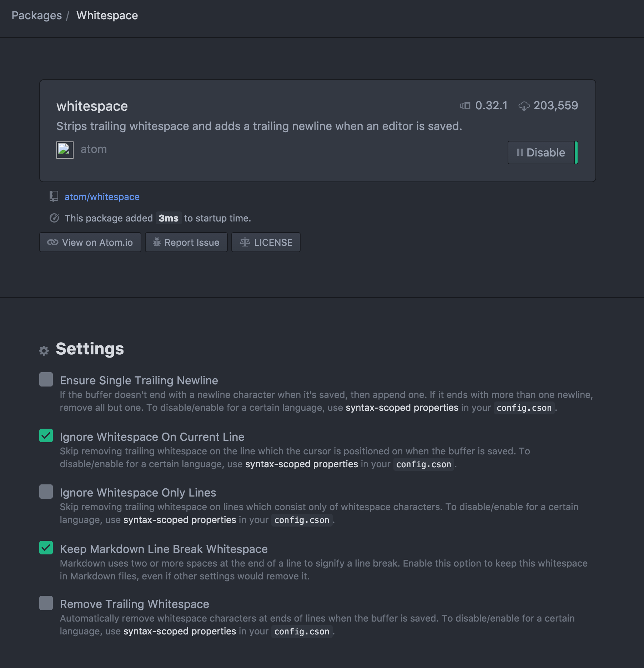Click the cloud download icon beside 203,559
Screen dimensions: 644x668
click(x=524, y=106)
